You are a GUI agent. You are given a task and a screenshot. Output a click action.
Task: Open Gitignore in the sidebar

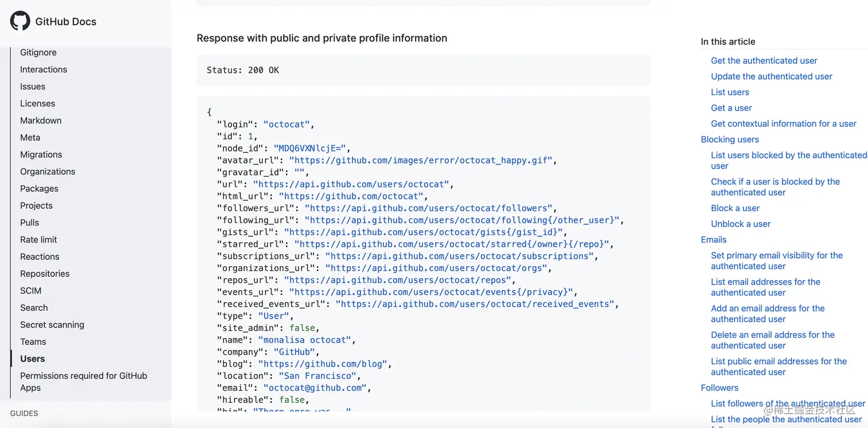click(x=38, y=52)
